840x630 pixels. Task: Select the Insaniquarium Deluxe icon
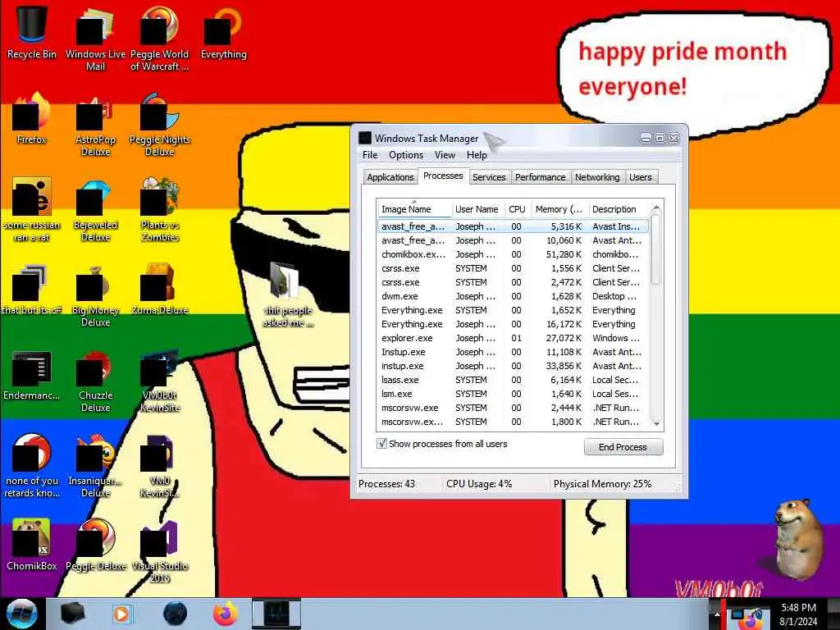click(x=95, y=466)
